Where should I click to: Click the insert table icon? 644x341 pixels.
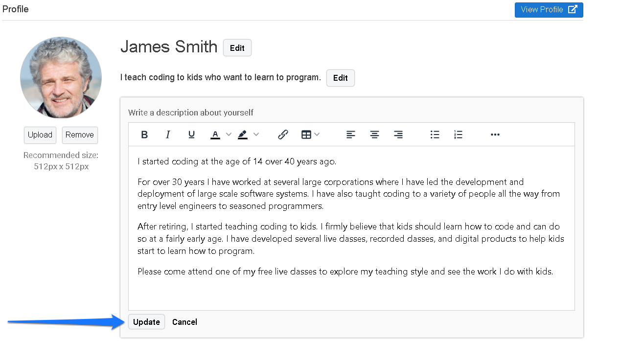click(x=306, y=135)
